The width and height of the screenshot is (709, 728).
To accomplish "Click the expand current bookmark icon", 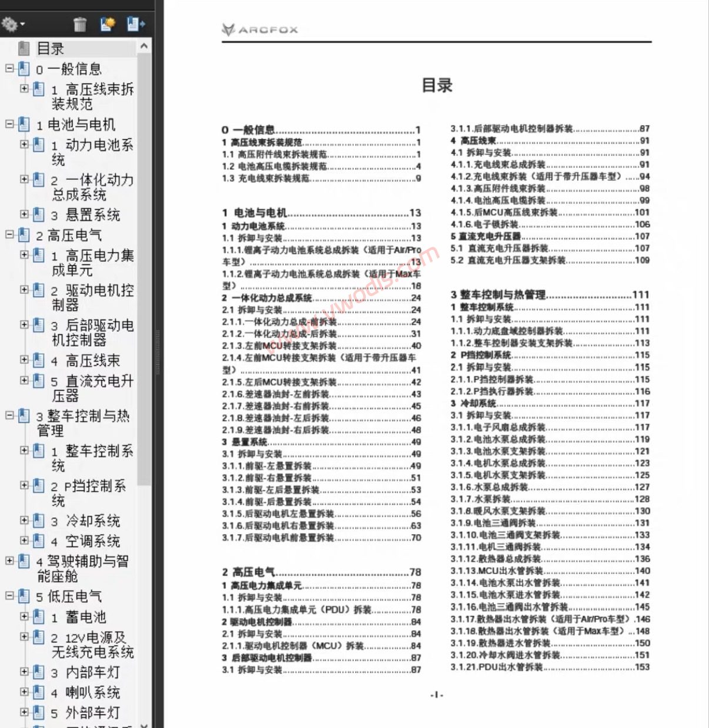I will click(136, 24).
